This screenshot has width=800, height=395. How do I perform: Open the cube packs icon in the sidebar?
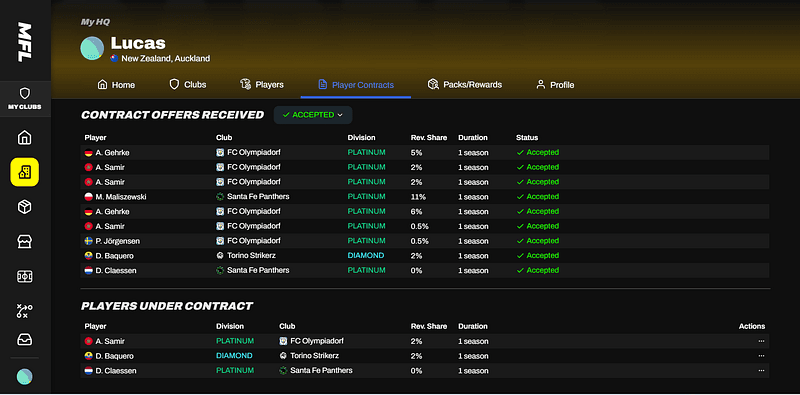pyautogui.click(x=24, y=207)
